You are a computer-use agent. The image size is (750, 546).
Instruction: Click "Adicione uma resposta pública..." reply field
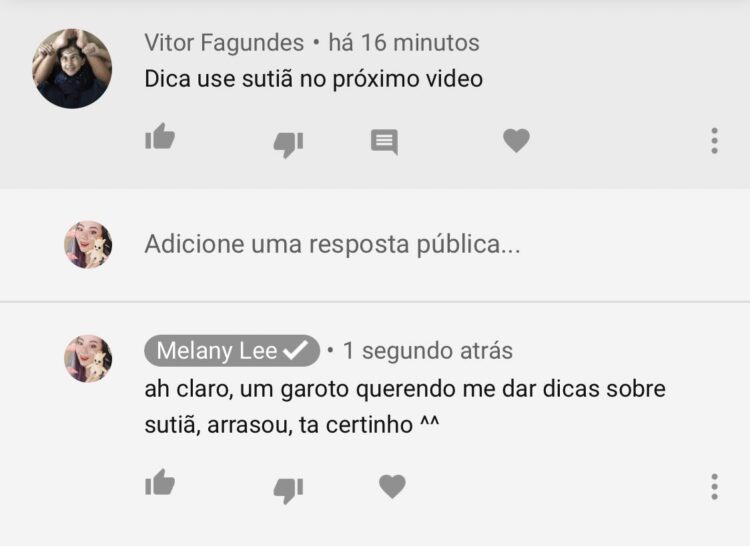point(332,245)
